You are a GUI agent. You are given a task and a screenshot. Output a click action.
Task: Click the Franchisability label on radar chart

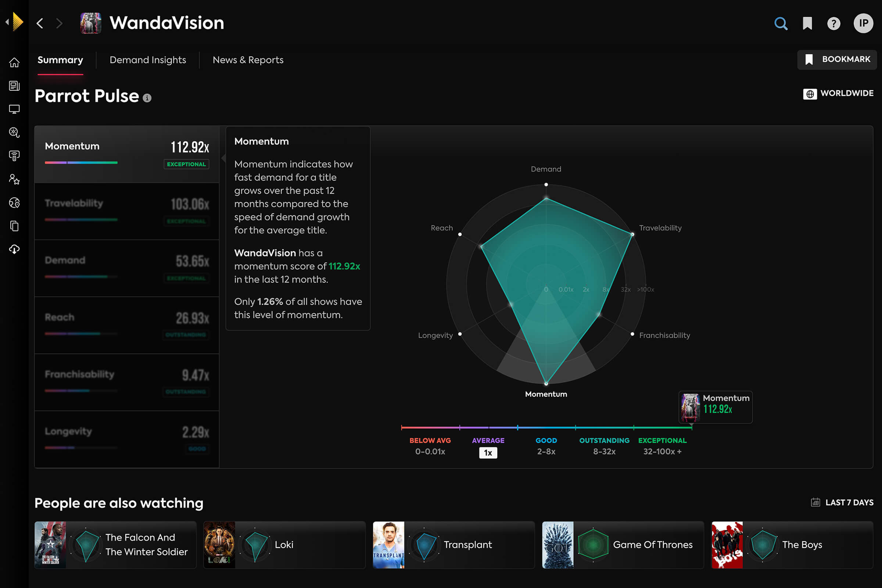coord(664,335)
